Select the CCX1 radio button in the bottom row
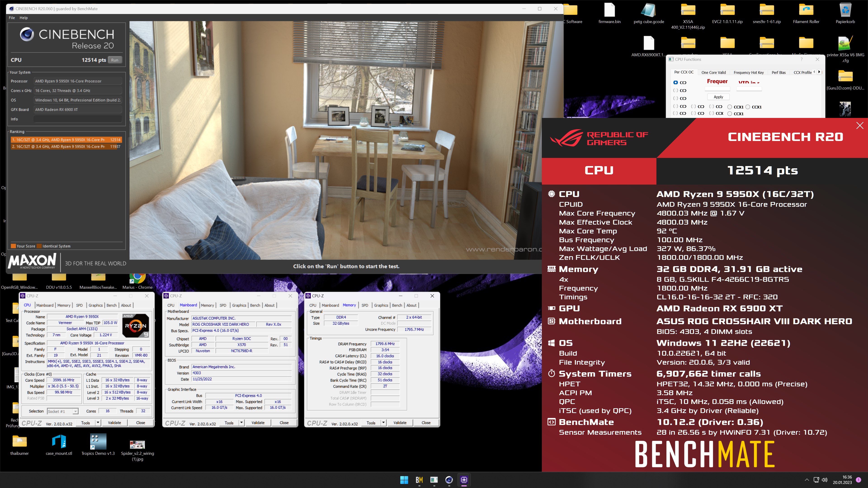The height and width of the screenshot is (488, 868). pos(729,114)
